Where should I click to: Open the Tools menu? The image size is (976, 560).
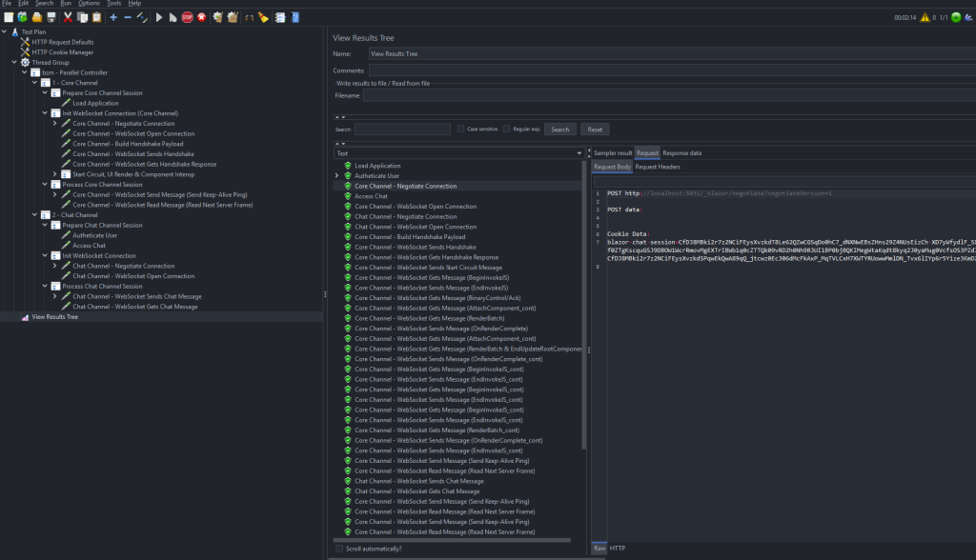(114, 3)
